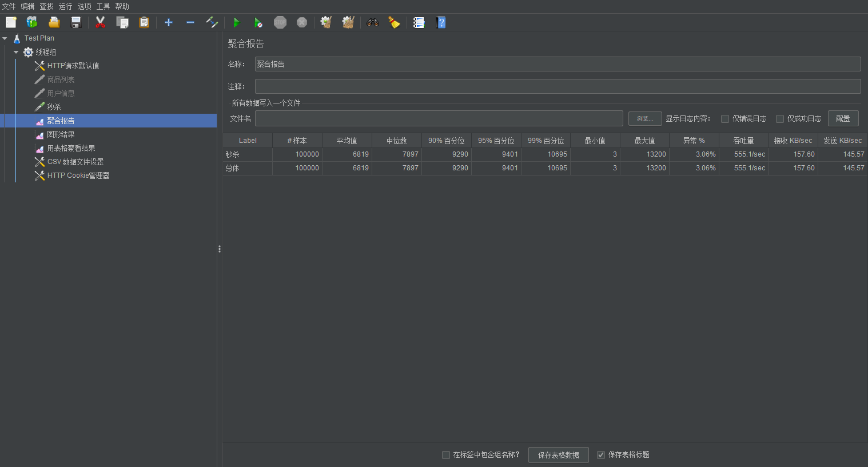The height and width of the screenshot is (467, 868).
Task: Open the 工具 menu
Action: [103, 6]
